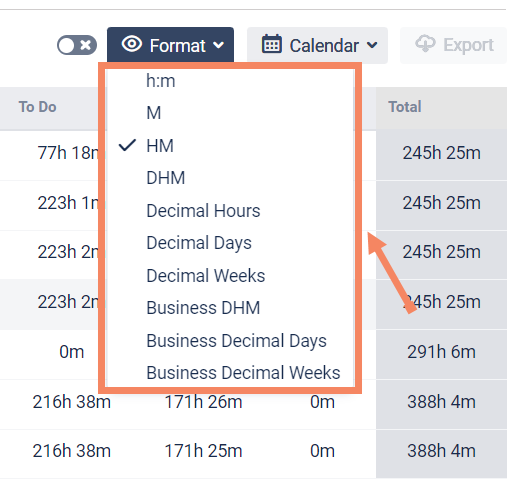Image resolution: width=517 pixels, height=483 pixels.
Task: Click the X icon on the toggle switch
Action: pos(86,45)
